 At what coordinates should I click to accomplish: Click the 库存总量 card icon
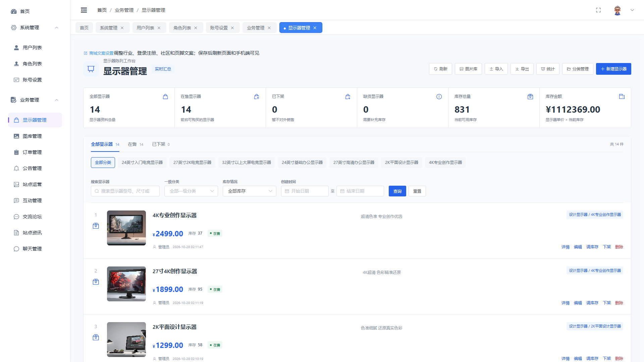pos(530,97)
